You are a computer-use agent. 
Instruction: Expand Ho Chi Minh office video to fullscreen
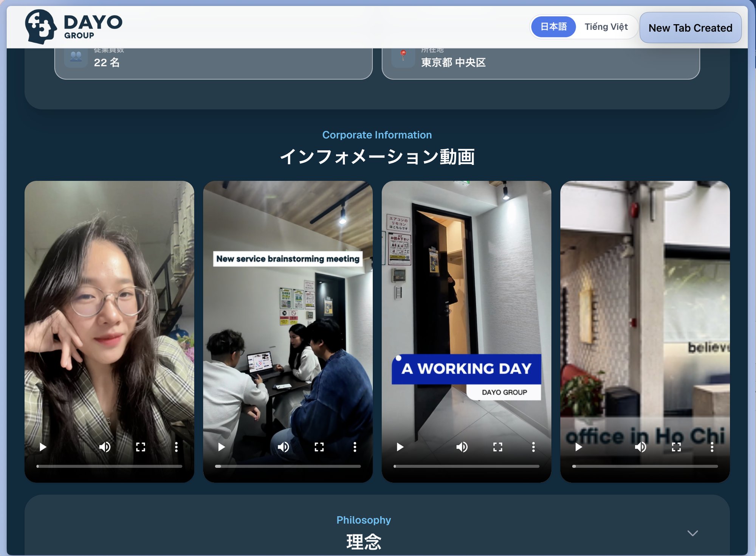676,447
